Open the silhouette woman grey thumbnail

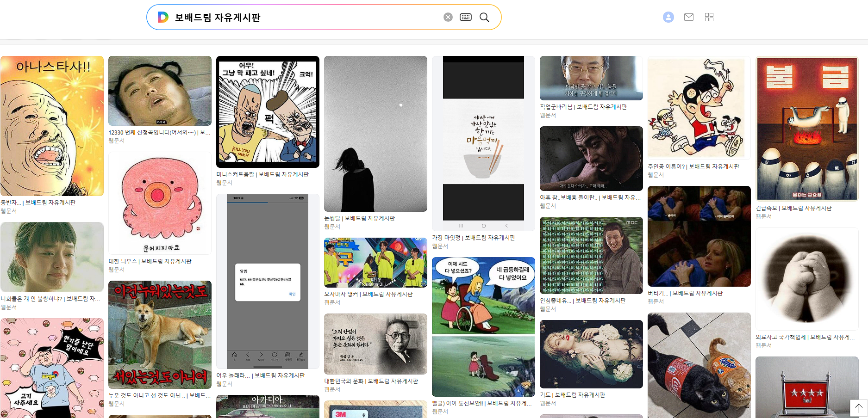click(375, 134)
